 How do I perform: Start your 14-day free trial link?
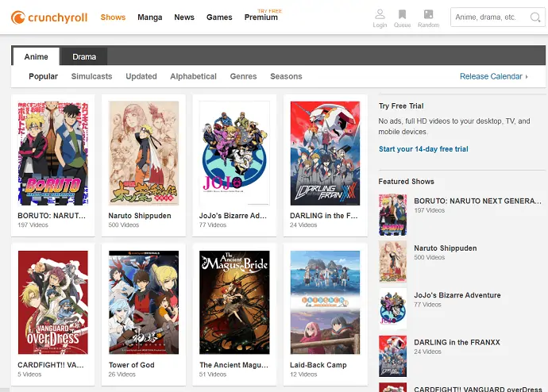[423, 149]
